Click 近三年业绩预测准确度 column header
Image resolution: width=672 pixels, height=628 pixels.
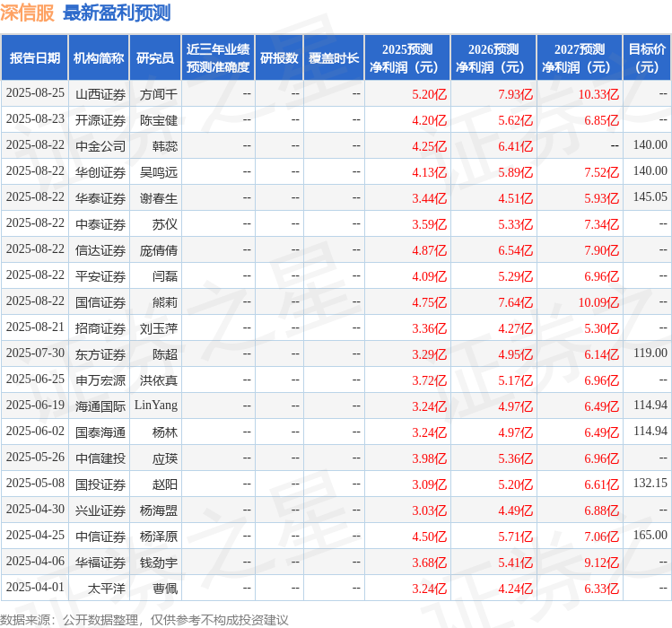tap(218, 58)
